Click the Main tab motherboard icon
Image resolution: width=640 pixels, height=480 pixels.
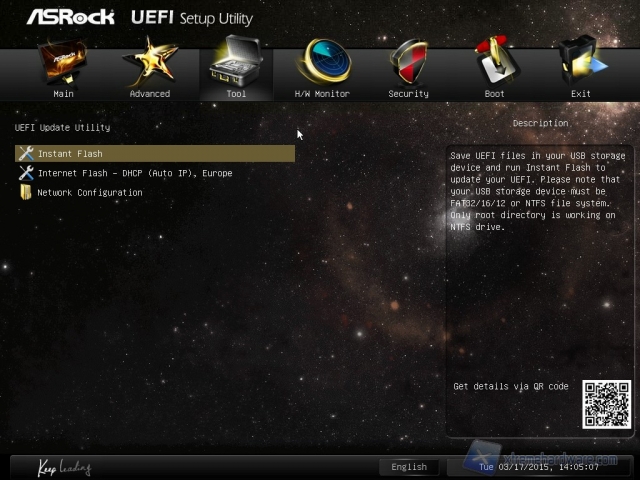pos(63,63)
